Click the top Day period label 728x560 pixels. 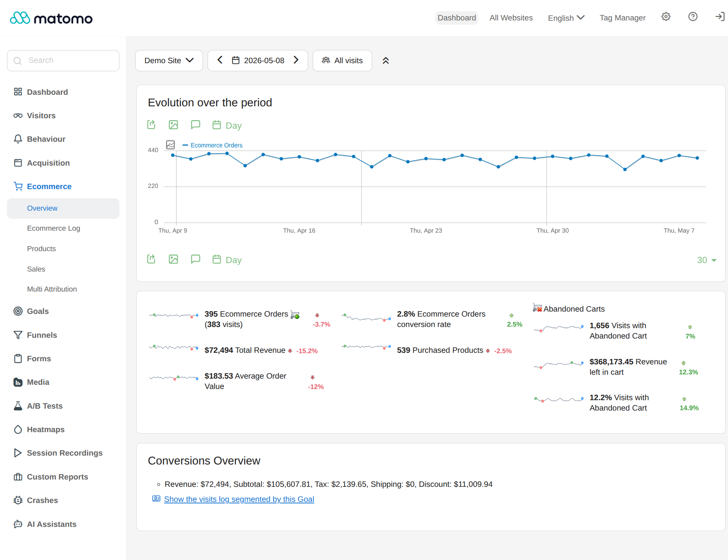pyautogui.click(x=233, y=126)
